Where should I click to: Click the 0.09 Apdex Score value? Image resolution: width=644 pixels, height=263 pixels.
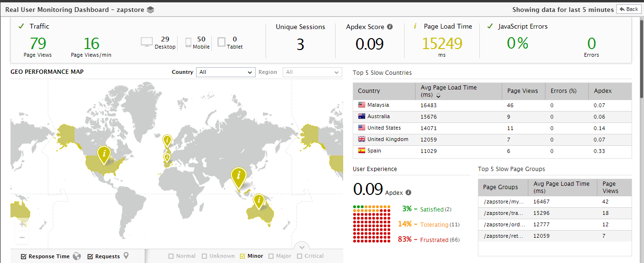click(x=369, y=44)
